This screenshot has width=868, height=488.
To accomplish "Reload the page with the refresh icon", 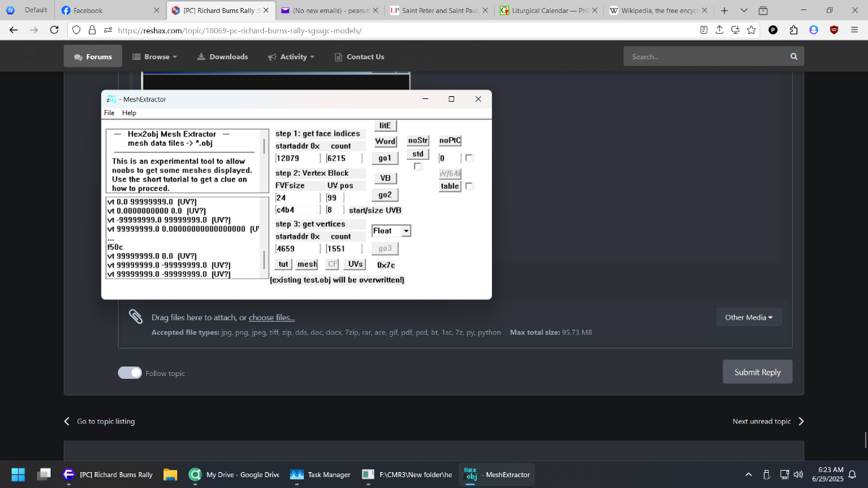I will pyautogui.click(x=54, y=30).
